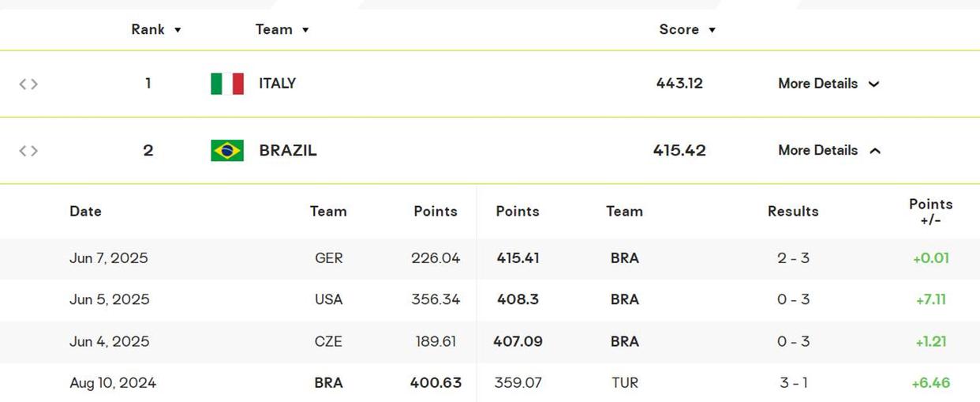Select the ITALY team name
Image resolution: width=980 pixels, height=402 pixels.
coord(278,84)
